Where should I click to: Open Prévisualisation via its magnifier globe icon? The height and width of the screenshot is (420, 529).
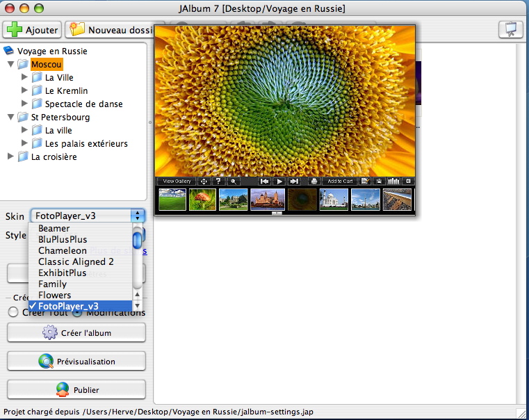pyautogui.click(x=46, y=362)
